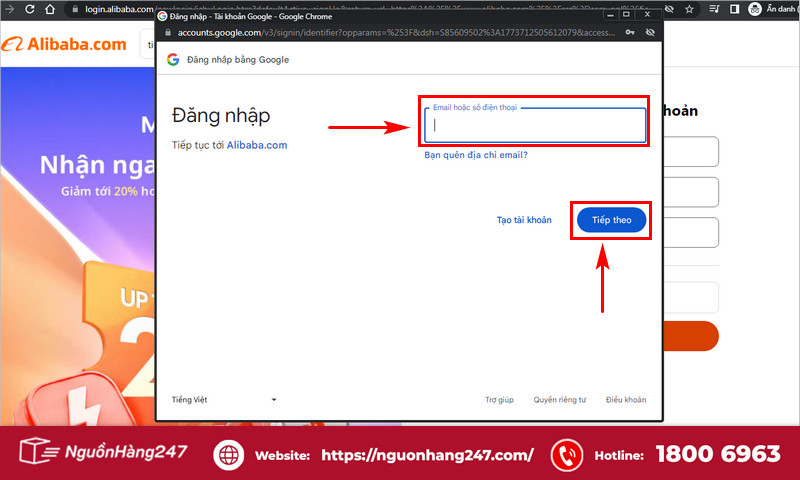Bookmark the Alibaba page with the star icon

[x=689, y=9]
